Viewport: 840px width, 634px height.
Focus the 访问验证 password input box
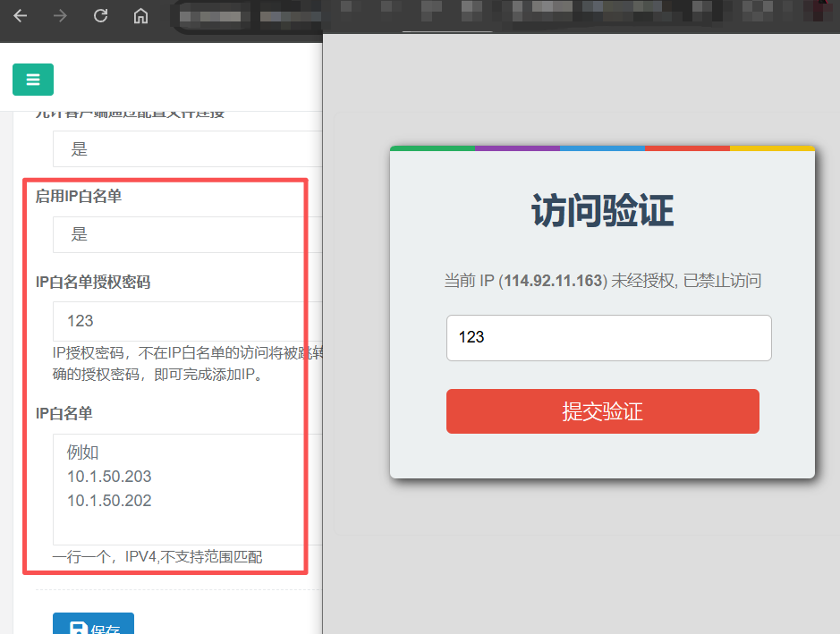(609, 338)
